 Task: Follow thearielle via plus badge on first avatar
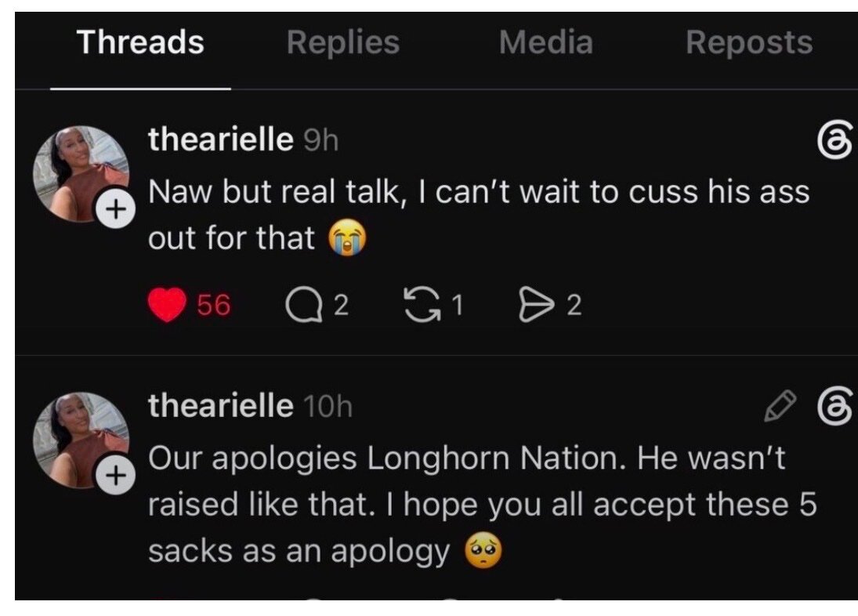[115, 209]
